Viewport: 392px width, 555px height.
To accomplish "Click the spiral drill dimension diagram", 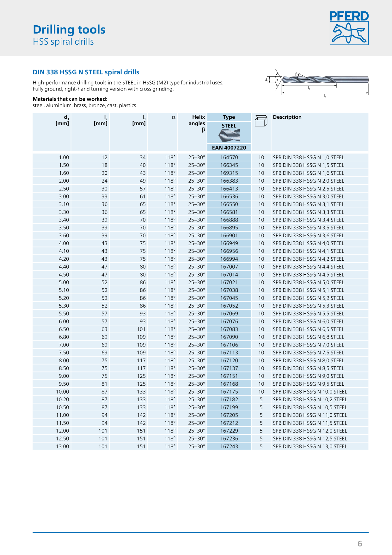I will [317, 83].
